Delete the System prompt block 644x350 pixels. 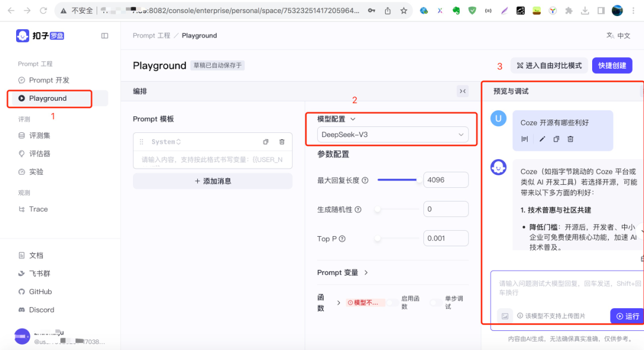pos(281,141)
